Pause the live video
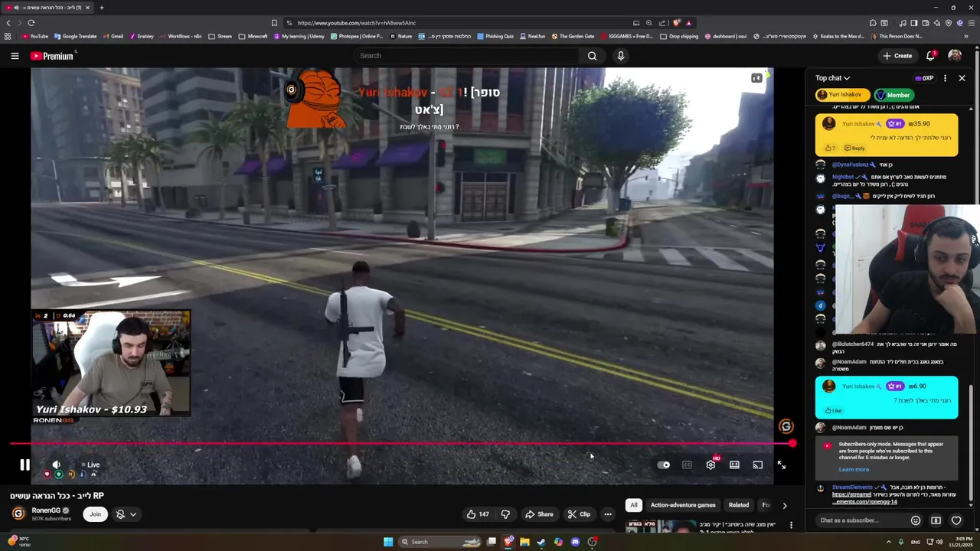This screenshot has width=980, height=551. (x=24, y=465)
